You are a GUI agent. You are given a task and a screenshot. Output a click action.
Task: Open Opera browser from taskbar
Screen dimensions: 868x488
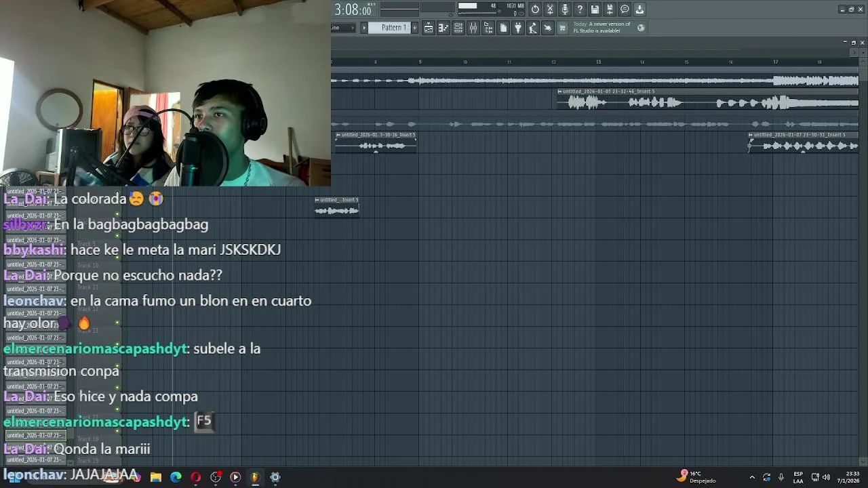(x=195, y=477)
